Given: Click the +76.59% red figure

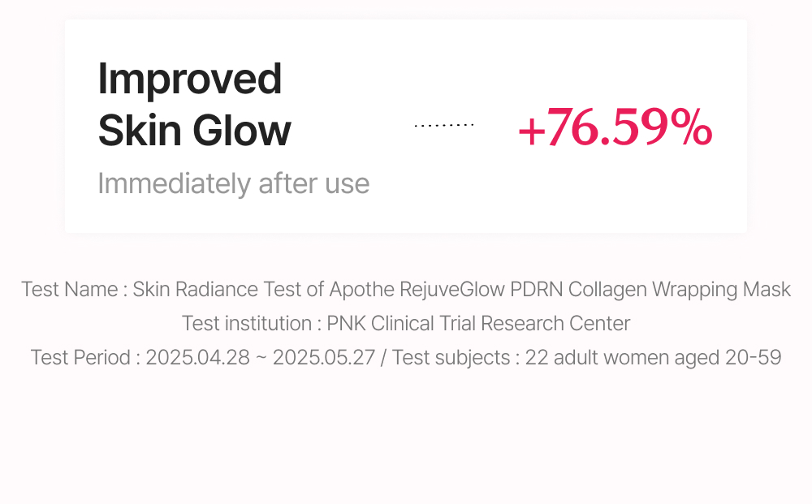Looking at the screenshot, I should [x=614, y=128].
